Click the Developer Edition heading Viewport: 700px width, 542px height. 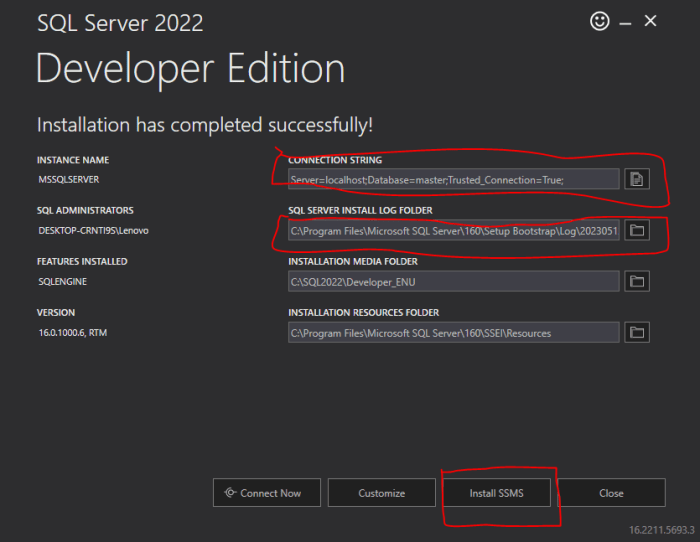point(191,69)
